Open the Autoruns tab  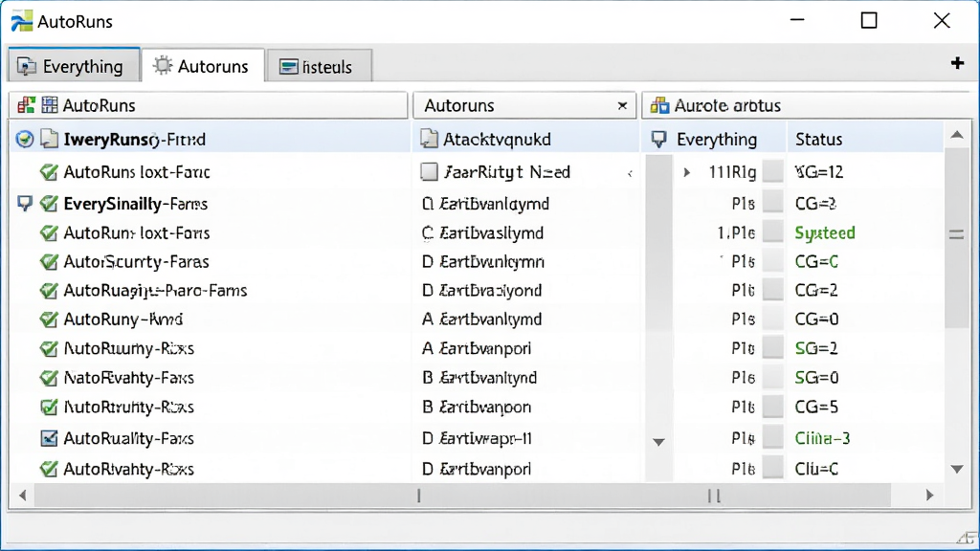pyautogui.click(x=203, y=66)
